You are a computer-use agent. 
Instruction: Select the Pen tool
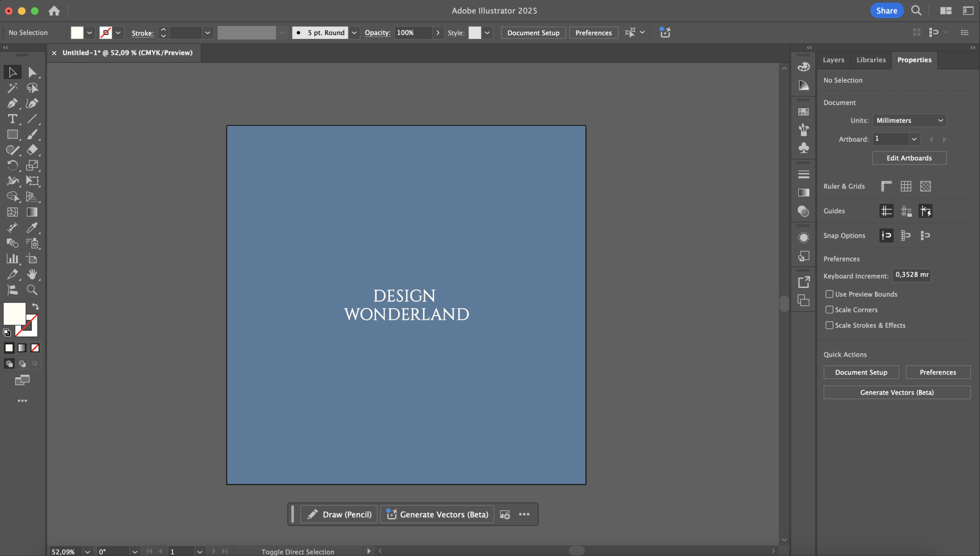tap(12, 103)
